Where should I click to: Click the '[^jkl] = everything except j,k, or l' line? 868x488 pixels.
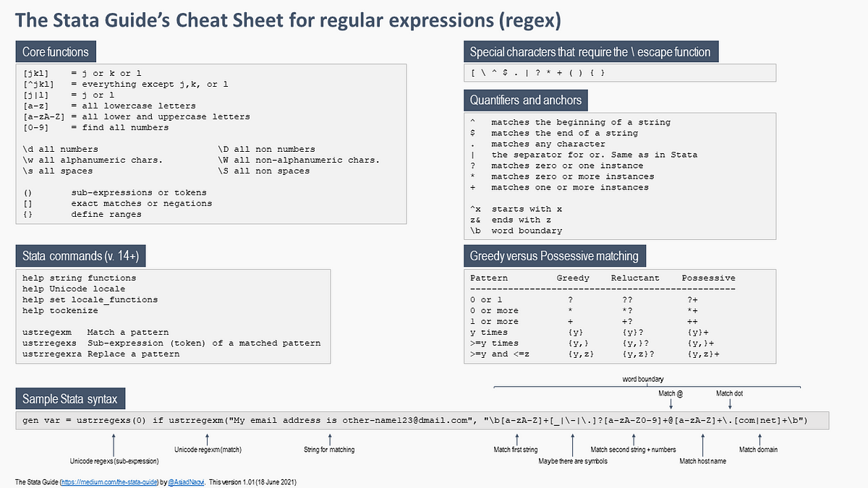point(126,84)
